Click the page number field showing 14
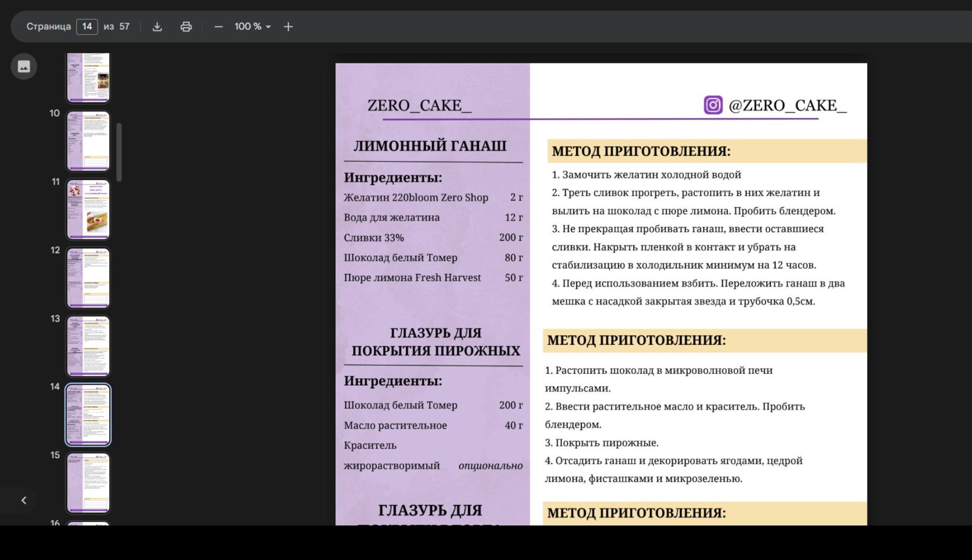The image size is (972, 560). 87,27
